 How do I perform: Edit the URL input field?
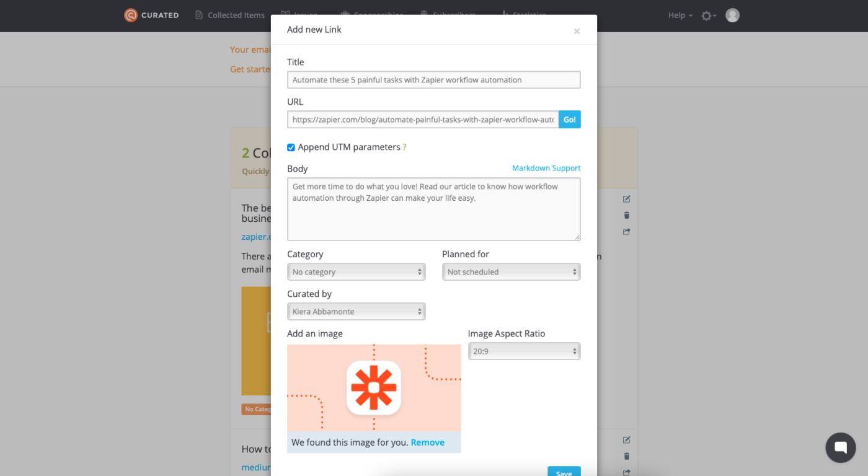[x=423, y=120]
